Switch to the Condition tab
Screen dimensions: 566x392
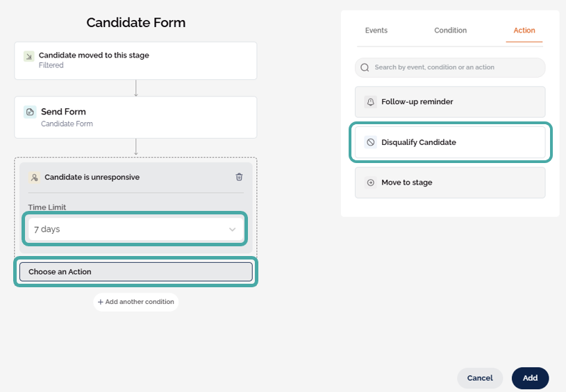coord(450,31)
